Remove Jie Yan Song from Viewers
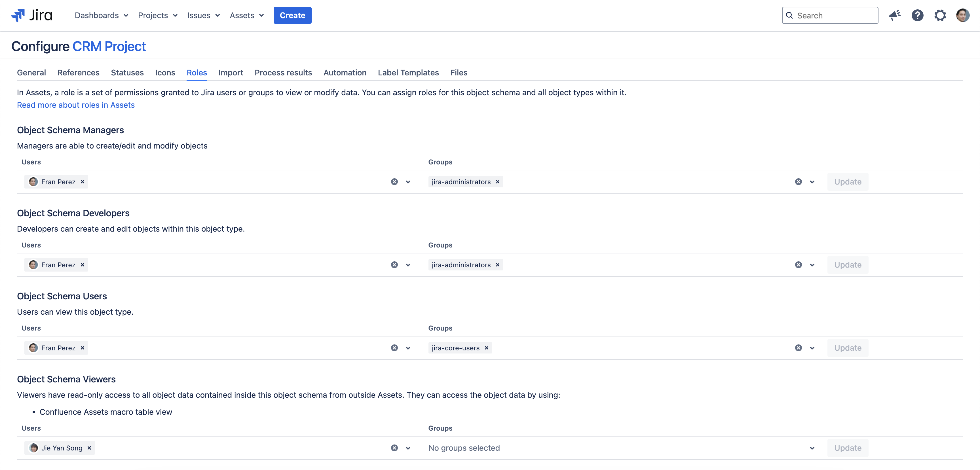This screenshot has width=980, height=470. (89, 448)
